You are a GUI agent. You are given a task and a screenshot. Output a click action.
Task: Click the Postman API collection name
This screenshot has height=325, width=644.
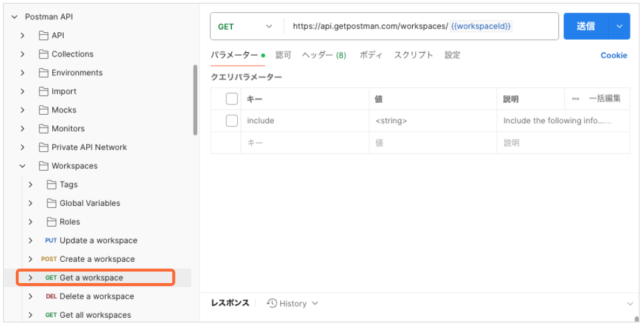49,17
